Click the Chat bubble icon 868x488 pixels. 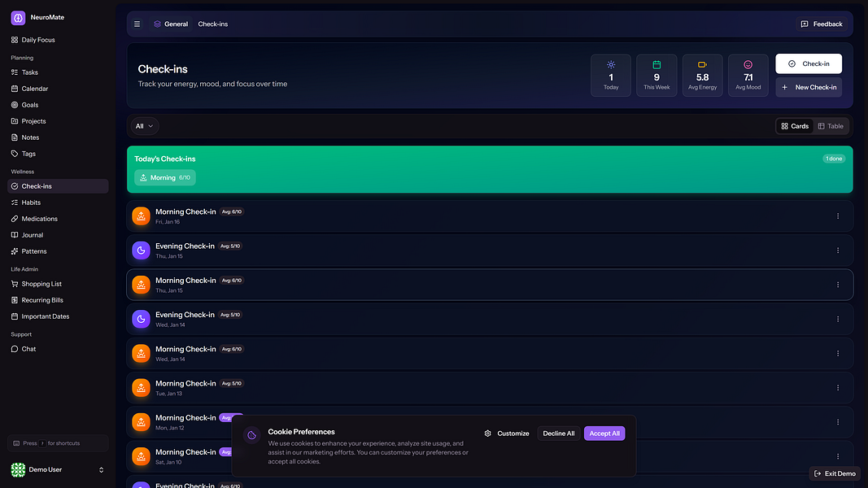15,349
